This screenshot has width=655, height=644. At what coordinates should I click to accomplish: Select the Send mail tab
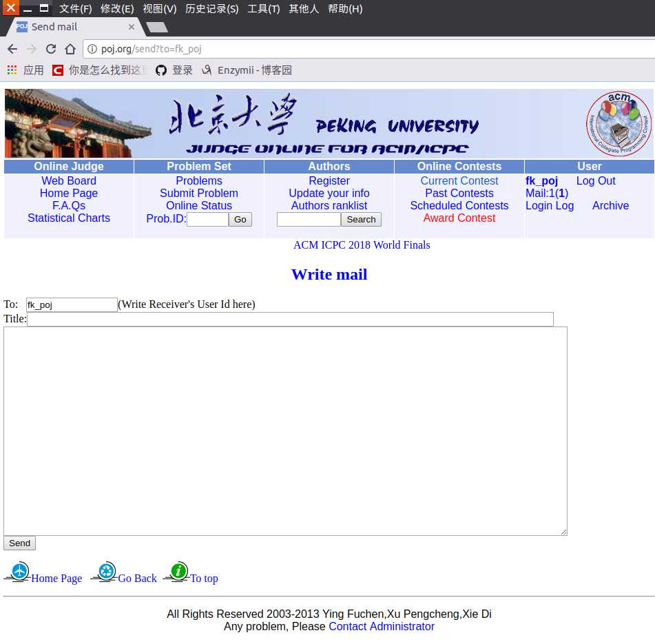pos(75,27)
